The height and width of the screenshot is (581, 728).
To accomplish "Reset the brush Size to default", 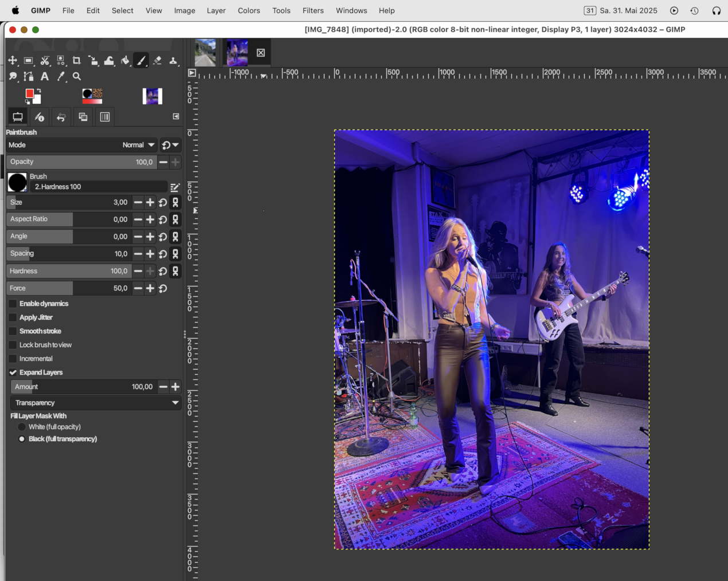I will pyautogui.click(x=163, y=202).
